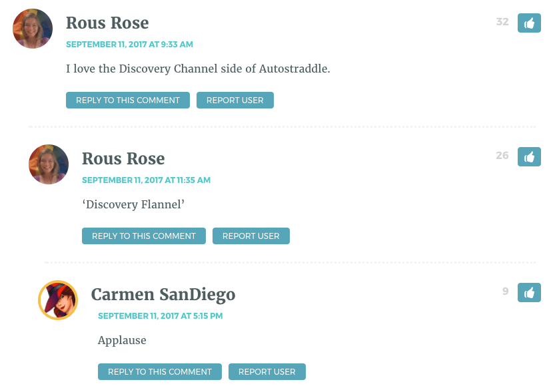
Task: Open the 9:33 AM comment timestamp permalink
Action: coord(129,45)
